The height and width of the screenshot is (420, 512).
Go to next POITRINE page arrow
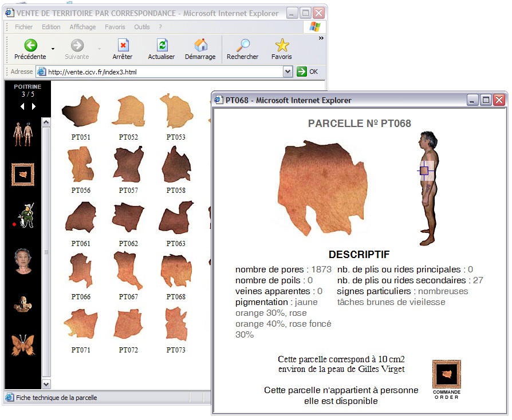coord(34,106)
